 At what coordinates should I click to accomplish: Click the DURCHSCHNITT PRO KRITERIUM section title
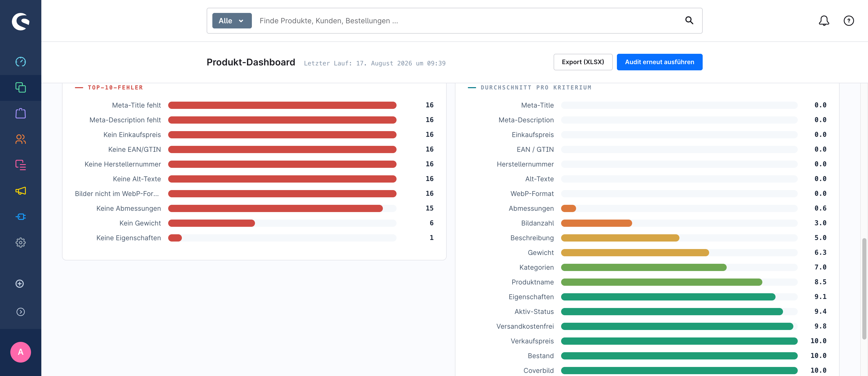click(x=536, y=88)
